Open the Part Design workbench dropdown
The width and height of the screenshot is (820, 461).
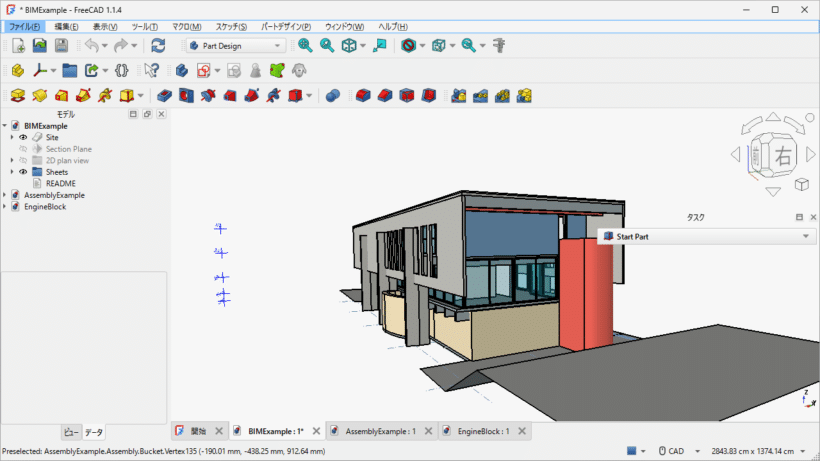[x=236, y=46]
